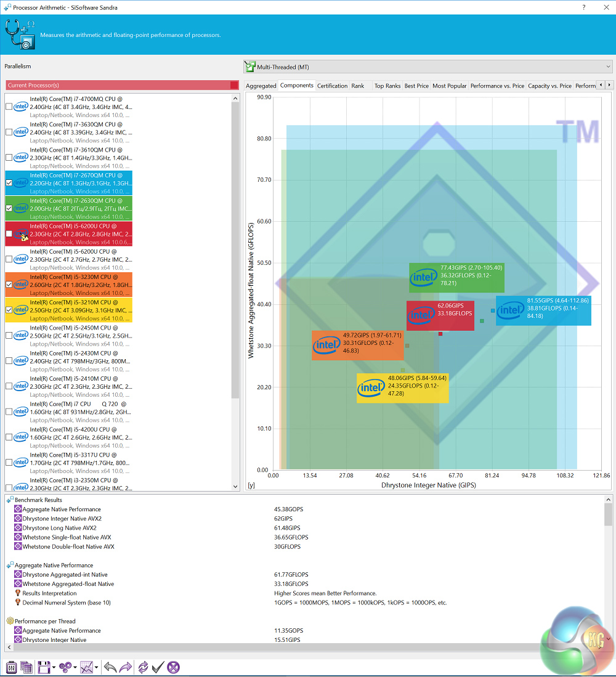Open the Capacity vs. Price tab
The image size is (616, 677).
point(549,86)
